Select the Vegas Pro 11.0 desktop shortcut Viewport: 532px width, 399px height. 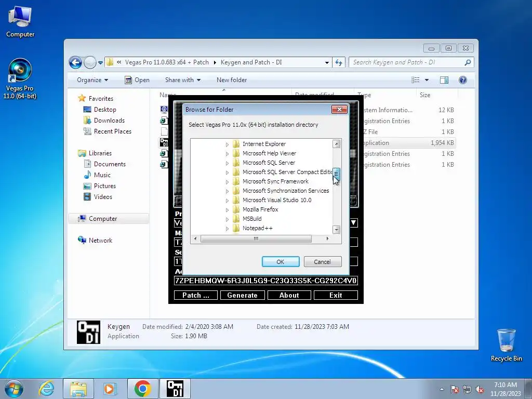pyautogui.click(x=20, y=79)
